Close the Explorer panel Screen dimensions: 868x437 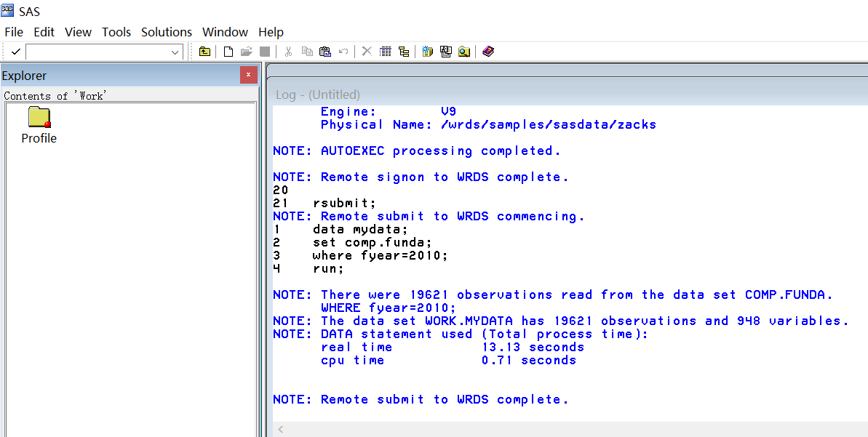click(x=249, y=75)
